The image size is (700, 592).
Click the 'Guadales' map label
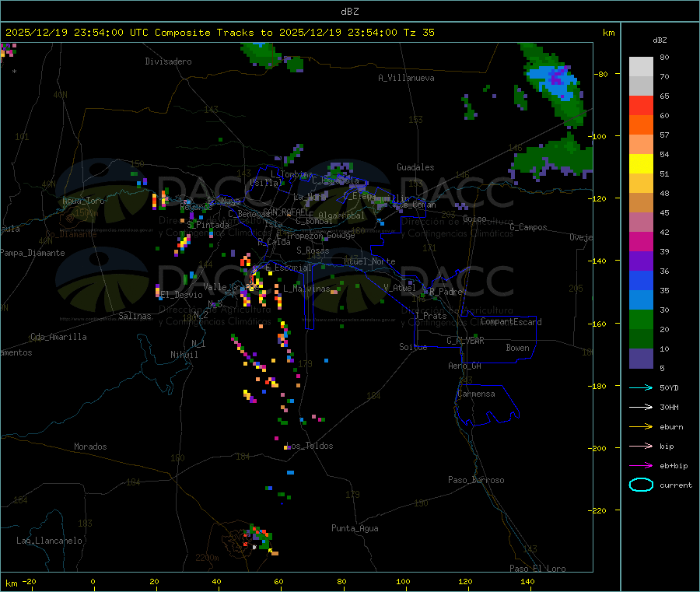coord(415,167)
